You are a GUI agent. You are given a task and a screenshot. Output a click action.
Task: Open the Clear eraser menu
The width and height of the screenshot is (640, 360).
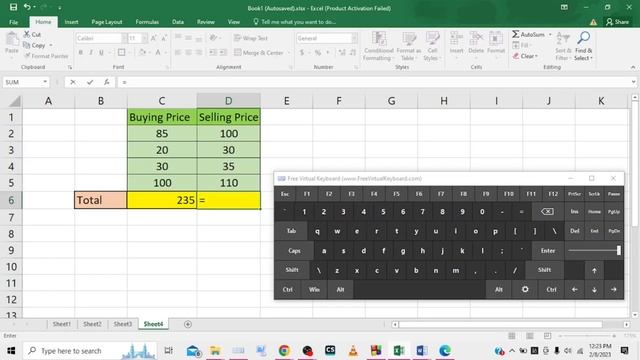tap(525, 56)
